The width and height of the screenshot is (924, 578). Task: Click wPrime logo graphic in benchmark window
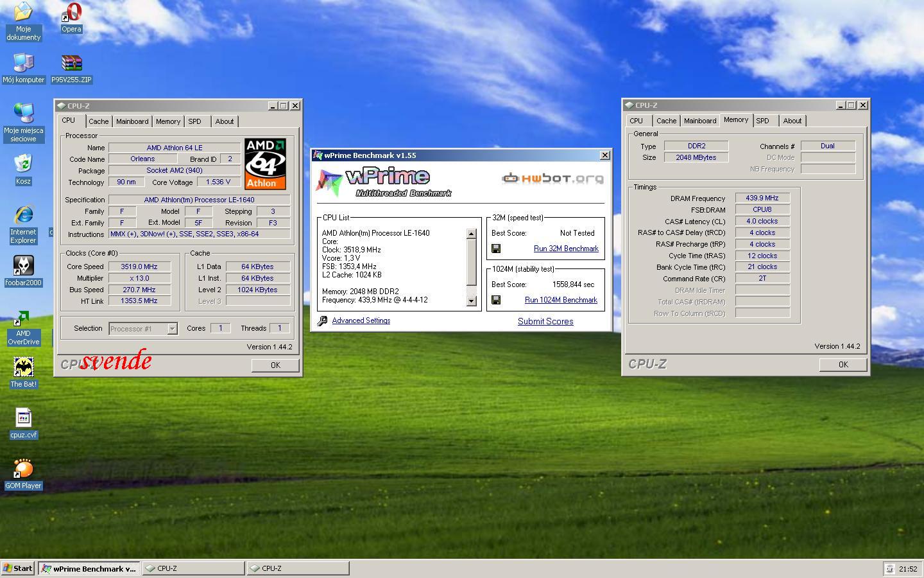[x=384, y=181]
